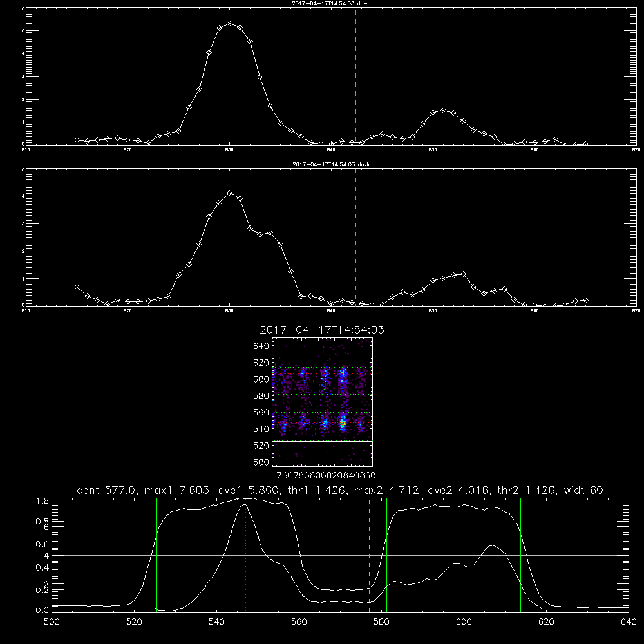
Task: Click the heatmap y-axis label 540
Action: coord(261,429)
